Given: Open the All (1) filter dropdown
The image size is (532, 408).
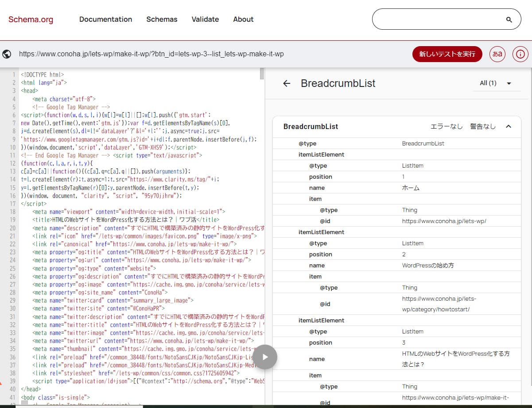Looking at the screenshot, I should coord(496,83).
